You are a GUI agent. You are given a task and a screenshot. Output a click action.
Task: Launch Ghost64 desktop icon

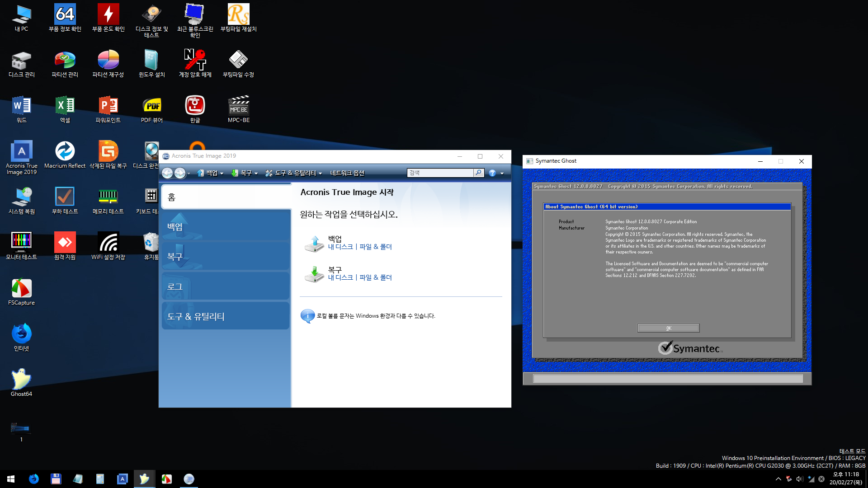click(21, 383)
